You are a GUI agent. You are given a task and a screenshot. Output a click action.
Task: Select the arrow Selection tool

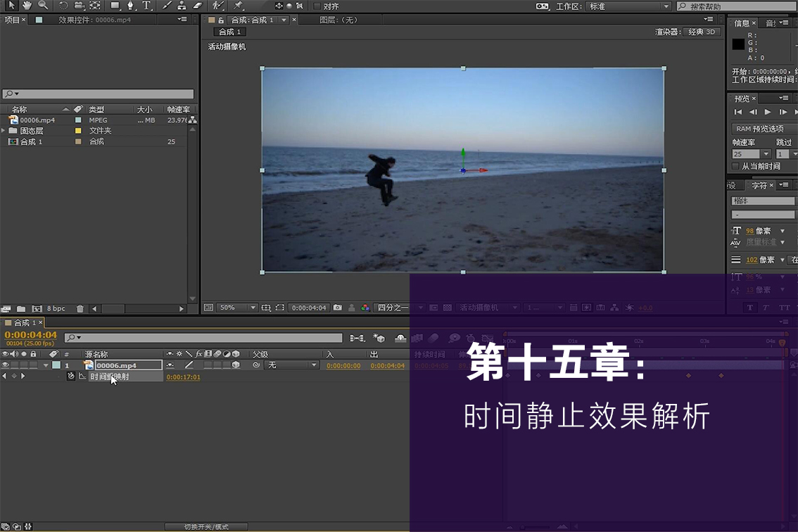(11, 5)
